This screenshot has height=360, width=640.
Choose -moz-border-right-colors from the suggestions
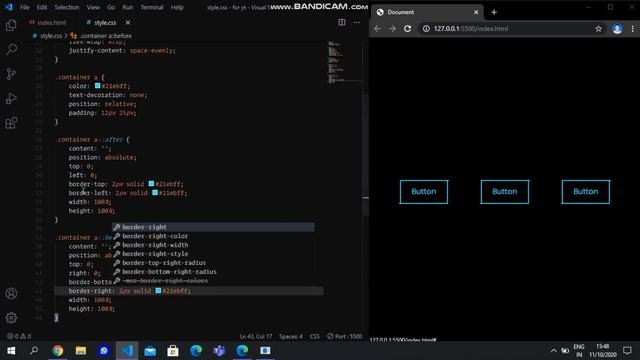pyautogui.click(x=213, y=281)
